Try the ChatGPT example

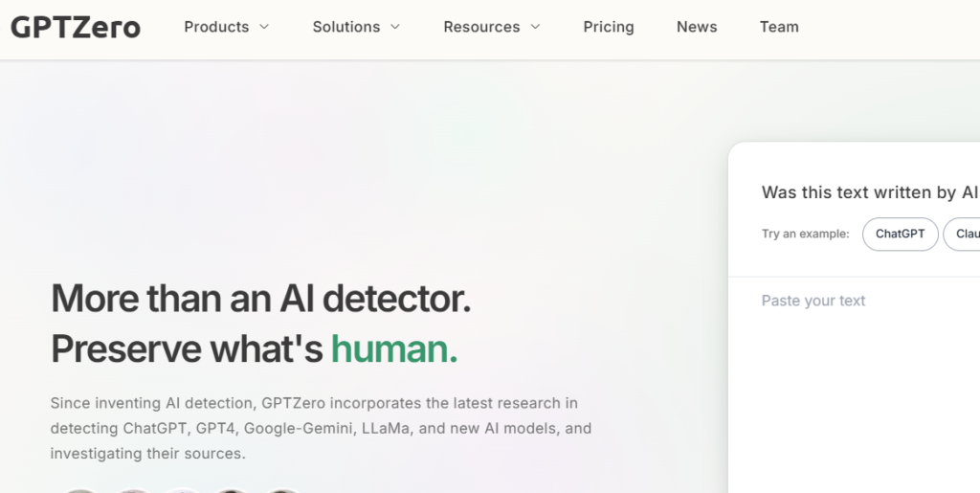point(900,234)
